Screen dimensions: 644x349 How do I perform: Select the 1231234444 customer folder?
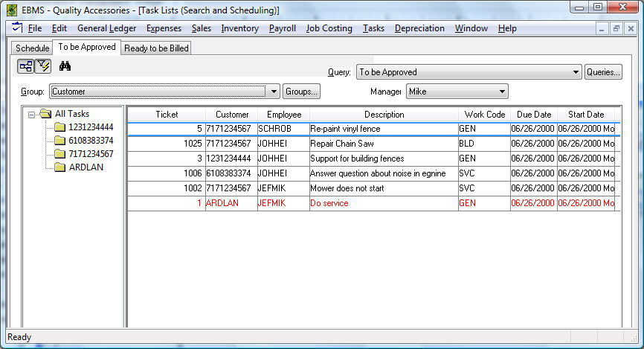[x=86, y=127]
